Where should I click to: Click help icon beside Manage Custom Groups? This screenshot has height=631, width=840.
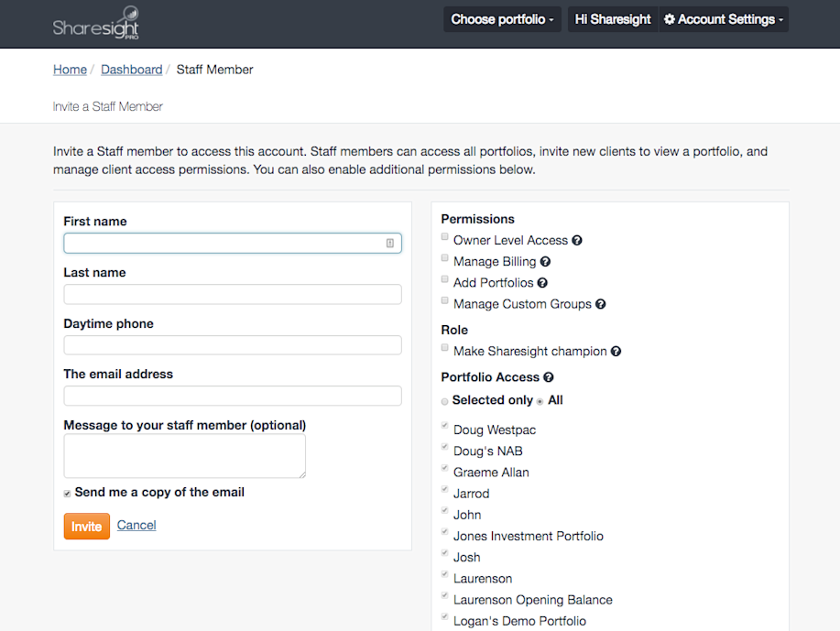coord(601,304)
